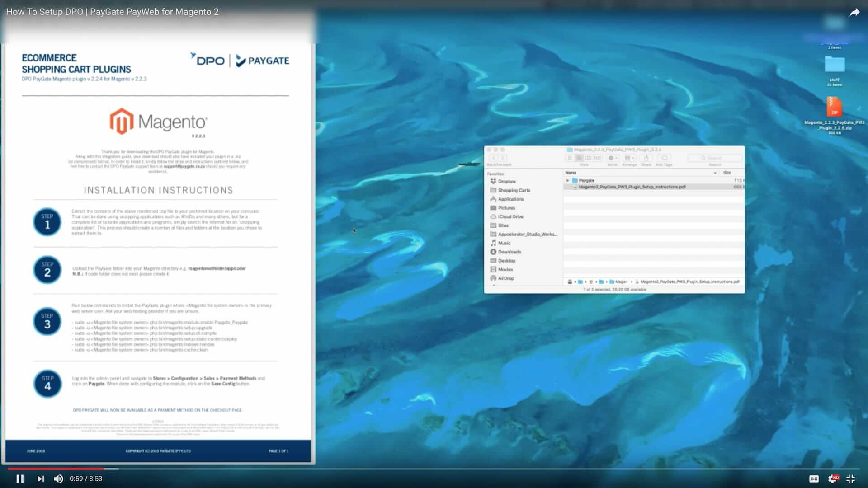Screen dimensions: 868x488
Task: Skip to the next video
Action: pyautogui.click(x=40, y=479)
